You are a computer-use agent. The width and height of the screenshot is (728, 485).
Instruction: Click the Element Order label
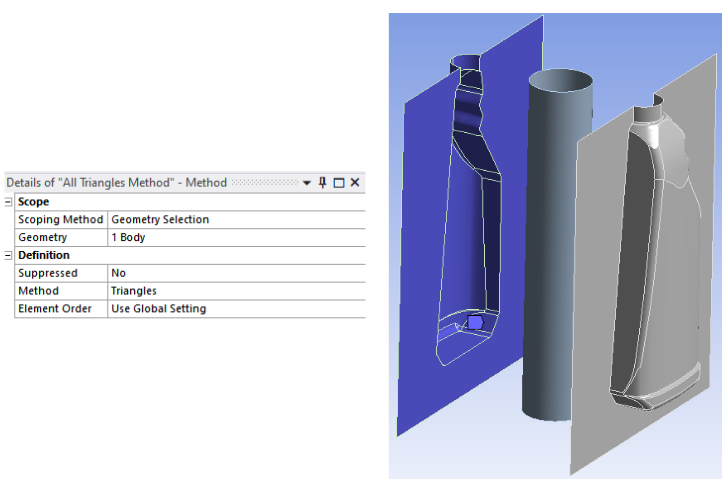[61, 309]
